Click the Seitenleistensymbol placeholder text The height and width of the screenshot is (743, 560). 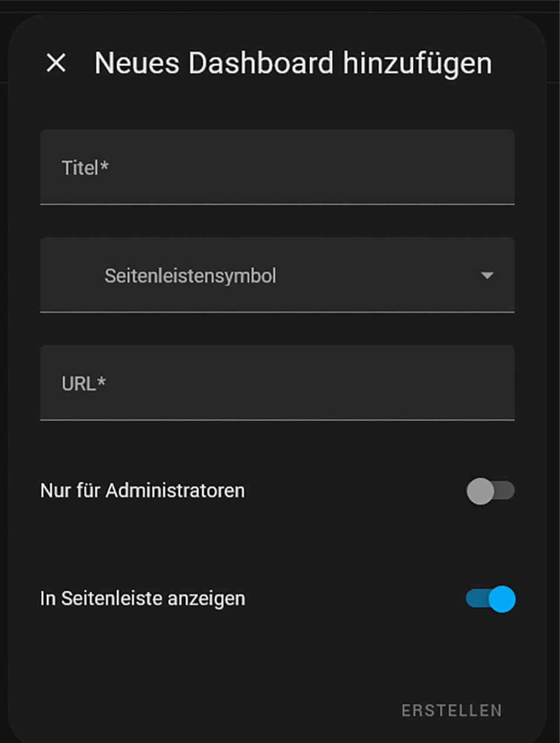190,275
